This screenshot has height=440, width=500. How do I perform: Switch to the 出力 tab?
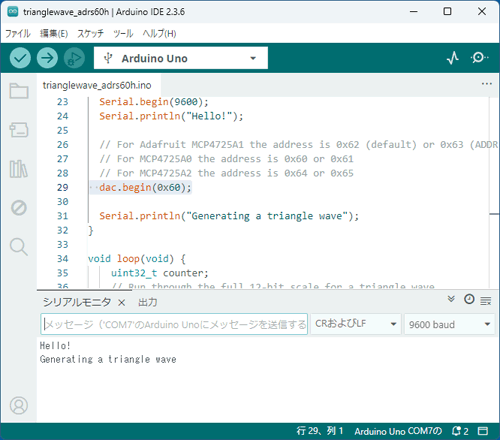tap(148, 302)
